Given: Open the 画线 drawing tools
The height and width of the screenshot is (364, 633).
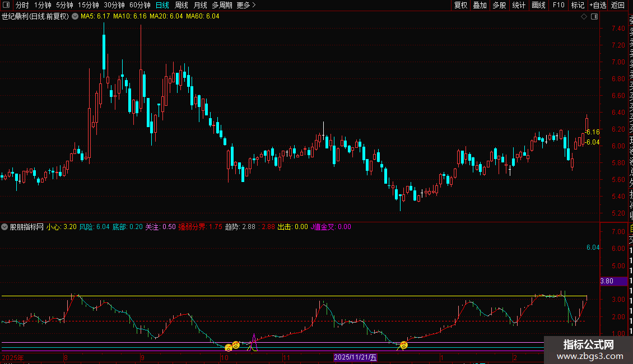Looking at the screenshot, I should [538, 5].
